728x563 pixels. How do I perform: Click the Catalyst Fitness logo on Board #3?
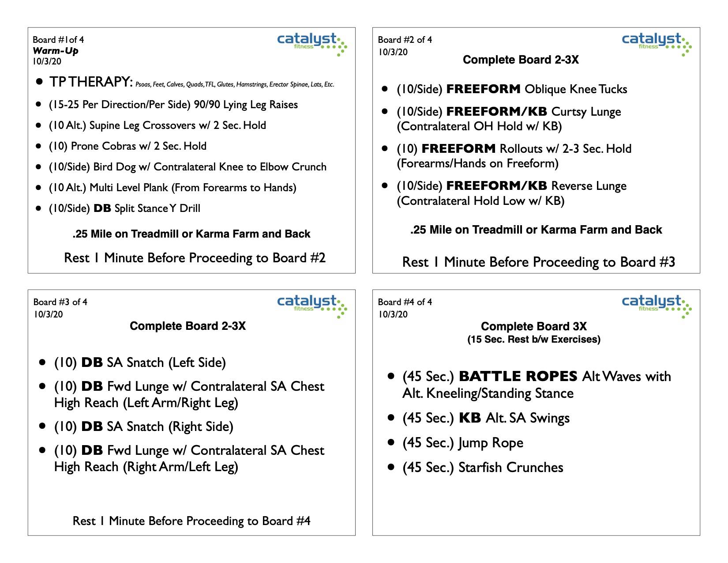[311, 306]
